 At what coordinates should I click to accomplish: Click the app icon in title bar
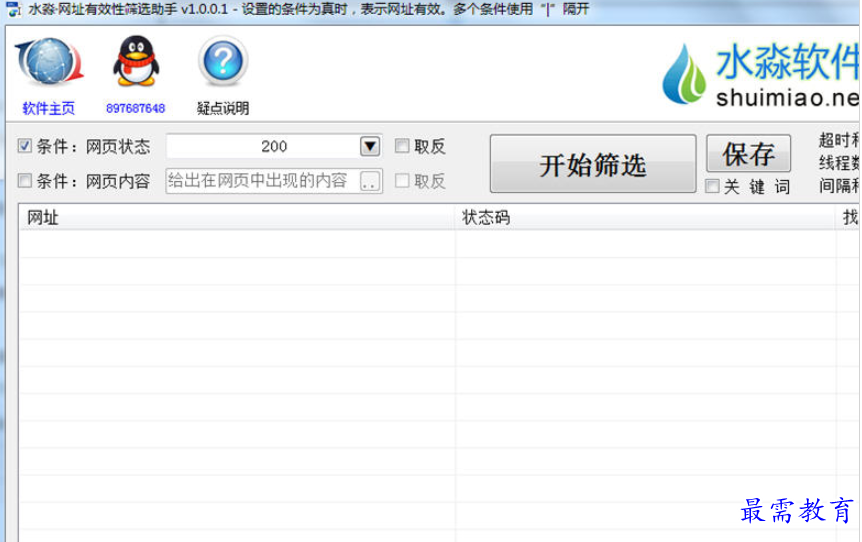pos(13,9)
